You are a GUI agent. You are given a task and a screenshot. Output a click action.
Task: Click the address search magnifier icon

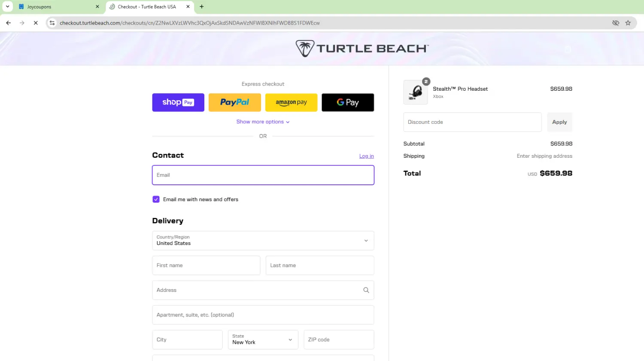[366, 290]
